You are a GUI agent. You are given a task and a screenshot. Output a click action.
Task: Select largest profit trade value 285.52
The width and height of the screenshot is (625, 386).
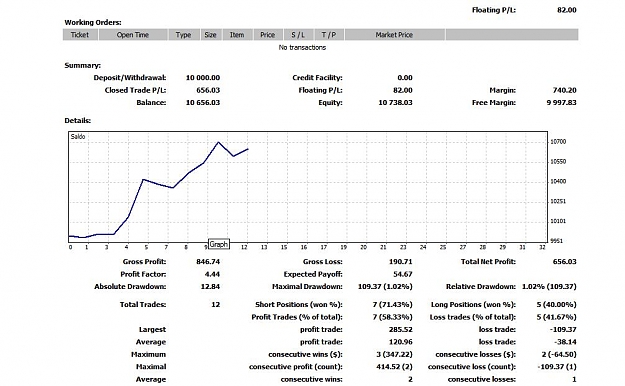coord(401,330)
